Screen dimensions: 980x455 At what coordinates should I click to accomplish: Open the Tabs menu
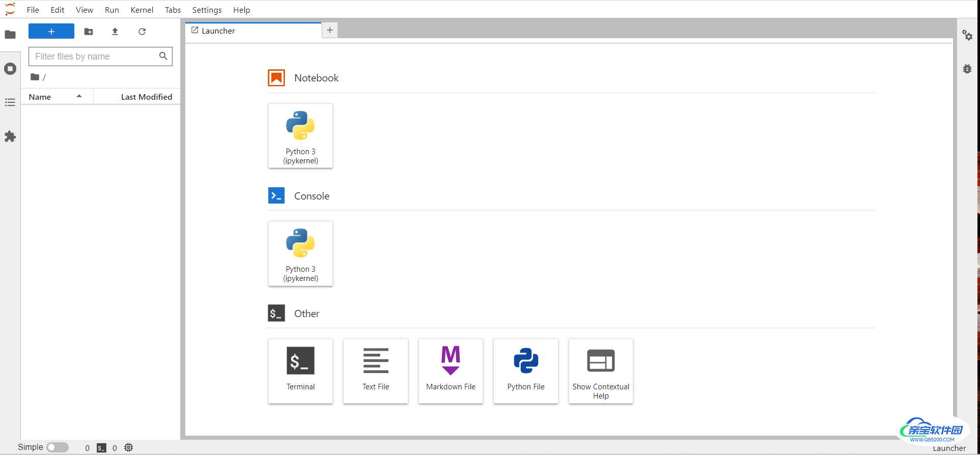173,10
